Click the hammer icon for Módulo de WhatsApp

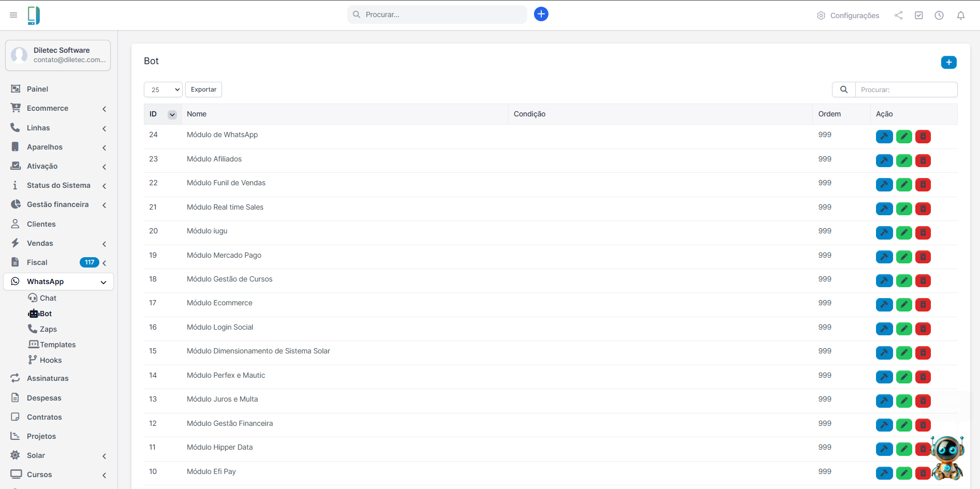click(884, 137)
